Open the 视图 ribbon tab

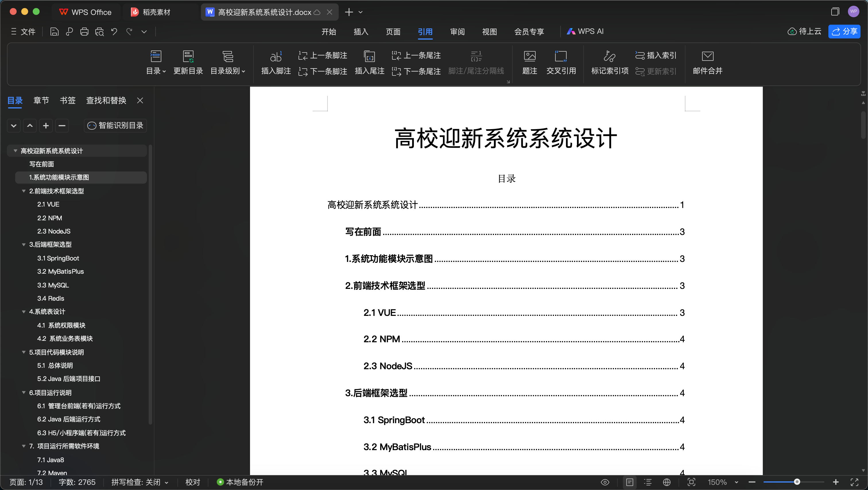(489, 32)
